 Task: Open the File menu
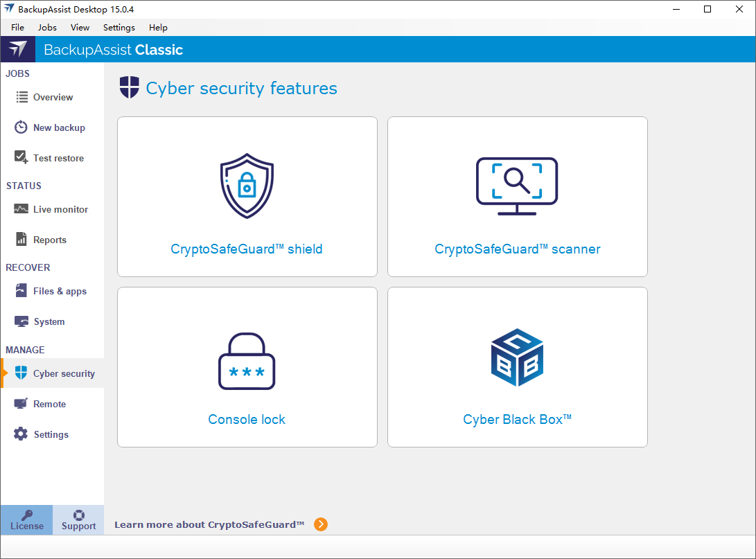coord(17,28)
